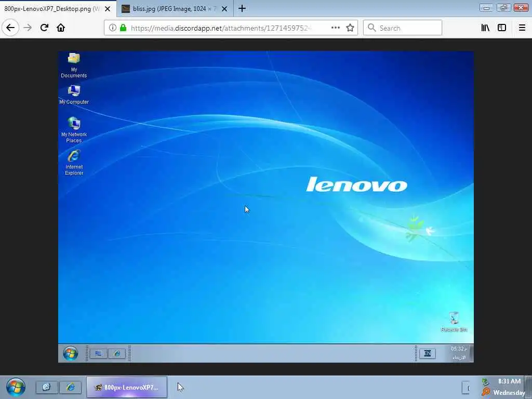Screen dimensions: 532x399
Task: Open page actions three-dots menu
Action: pos(335,28)
